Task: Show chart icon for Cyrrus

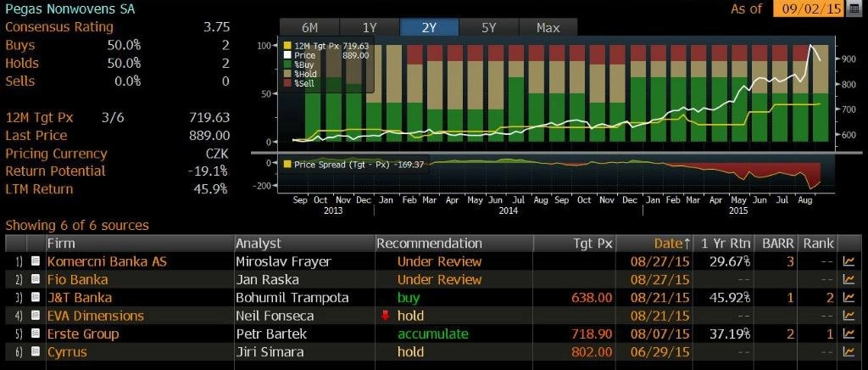Action: tap(848, 351)
